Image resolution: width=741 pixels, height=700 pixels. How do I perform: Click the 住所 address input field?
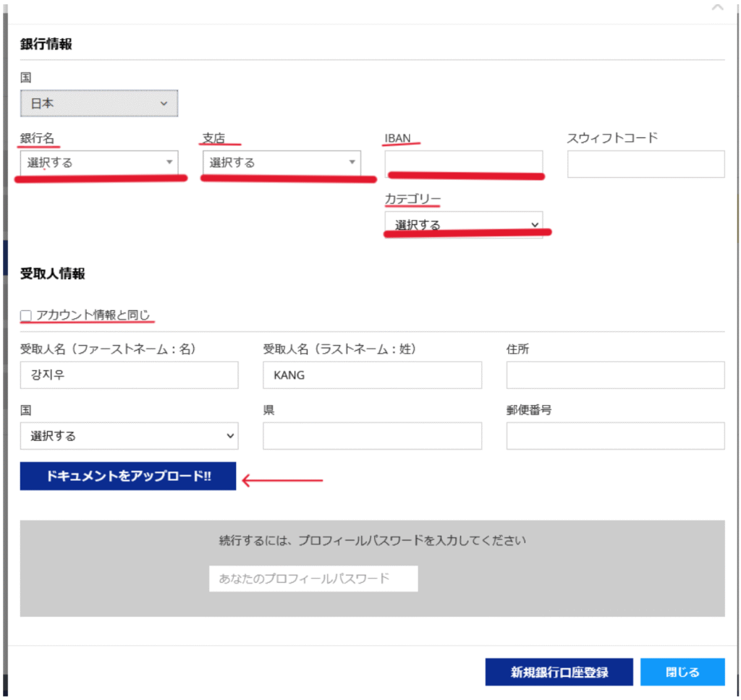coord(615,375)
